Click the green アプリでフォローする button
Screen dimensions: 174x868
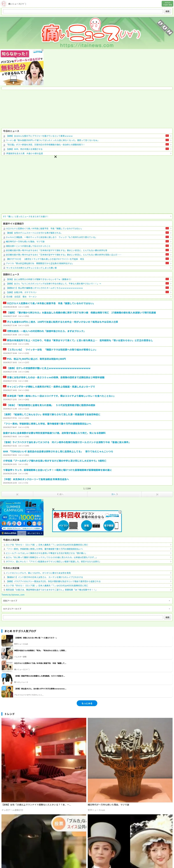(167, 4)
